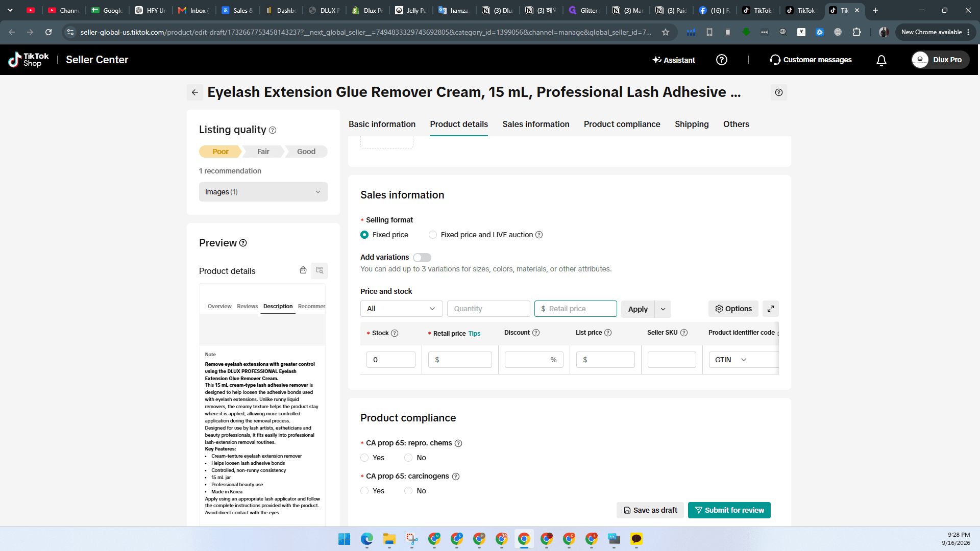
Task: Open the All variations dropdown
Action: click(x=402, y=309)
